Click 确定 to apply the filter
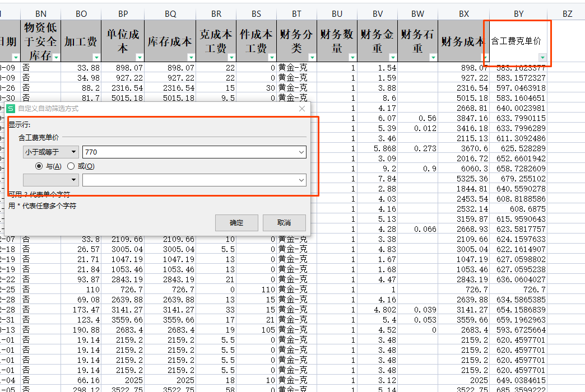Viewport: 585px width, 392px height. pos(236,222)
